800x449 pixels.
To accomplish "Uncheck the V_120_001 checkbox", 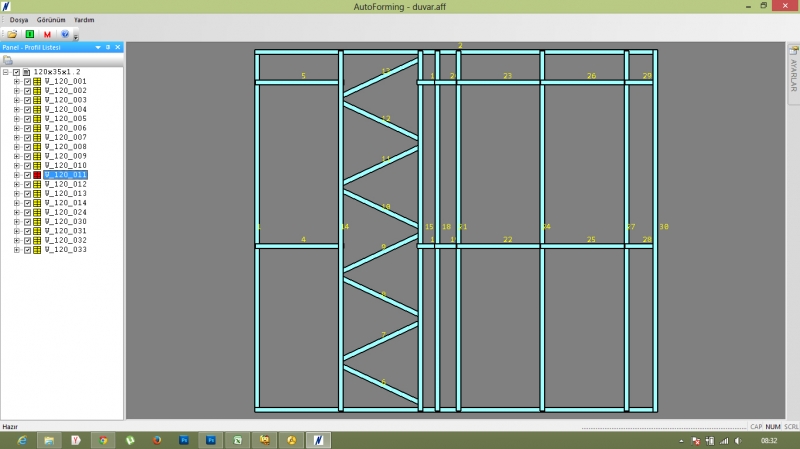I will 28,82.
